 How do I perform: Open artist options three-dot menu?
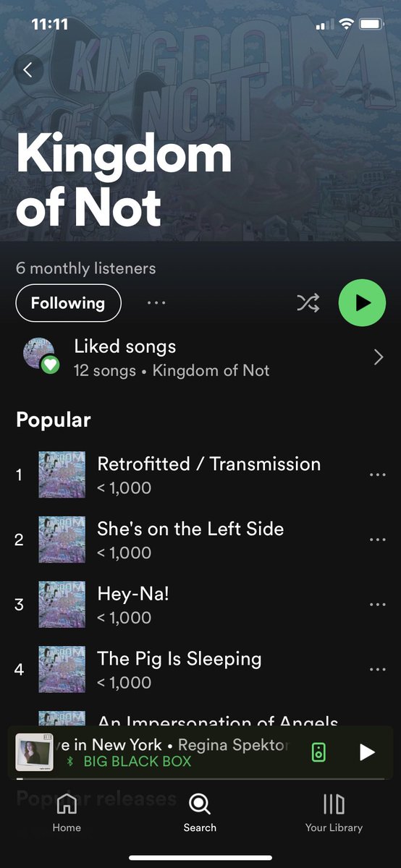point(156,303)
